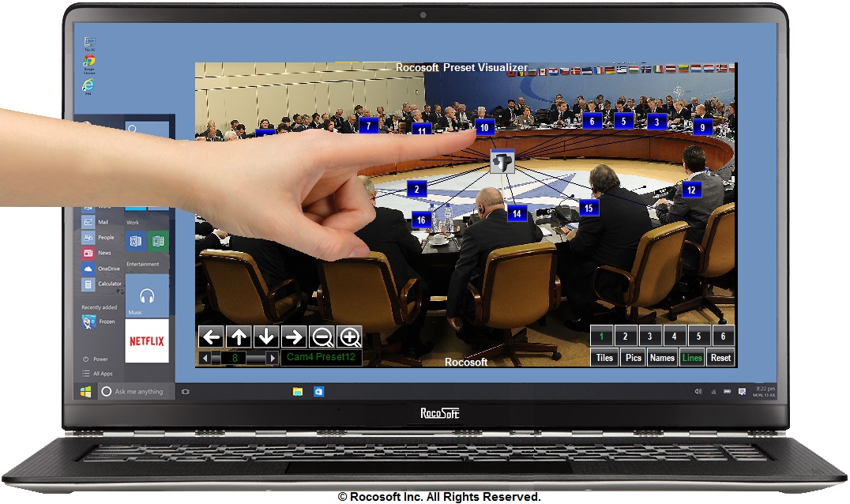Image resolution: width=850 pixels, height=504 pixels.
Task: Open Mail from the Start menu
Action: [x=96, y=222]
